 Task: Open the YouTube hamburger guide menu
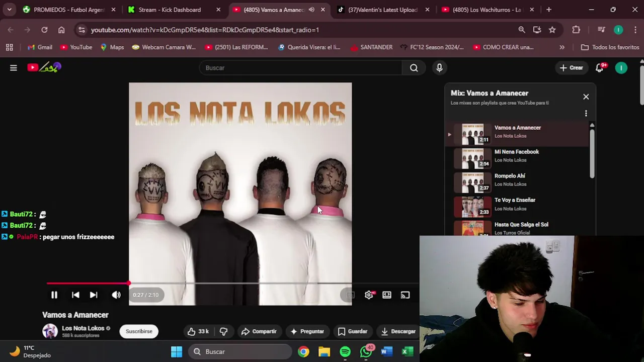pos(14,68)
